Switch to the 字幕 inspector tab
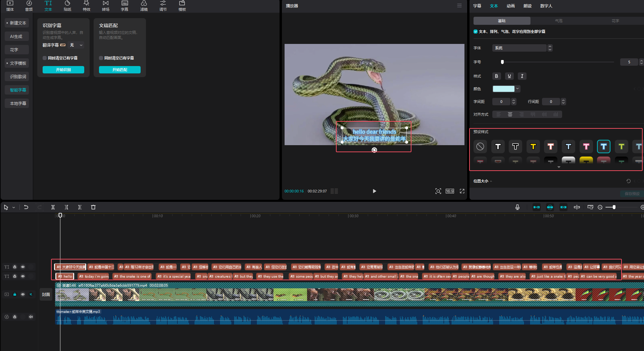This screenshot has width=644, height=351. 477,6
